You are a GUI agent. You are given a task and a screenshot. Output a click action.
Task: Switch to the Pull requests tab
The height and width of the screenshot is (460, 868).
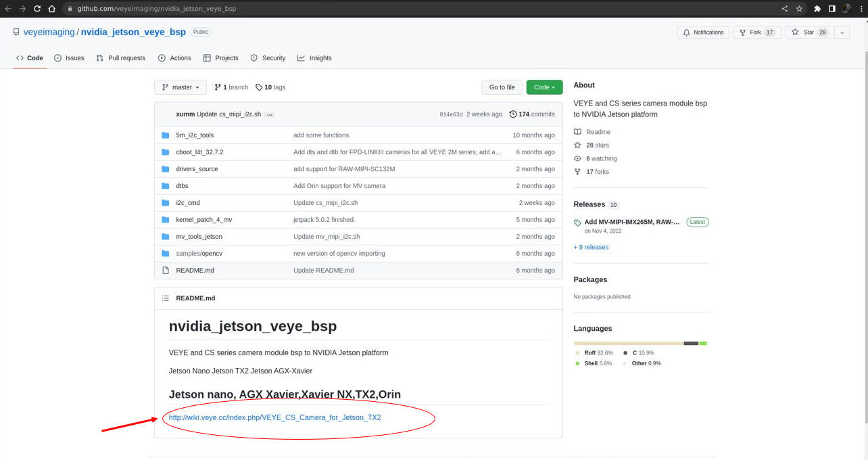coord(121,58)
